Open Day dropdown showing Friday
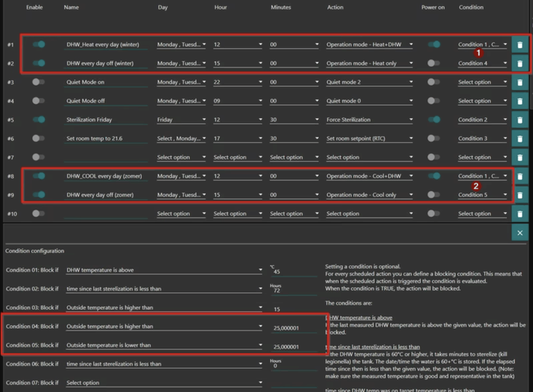This screenshot has height=392, width=533. coord(181,120)
